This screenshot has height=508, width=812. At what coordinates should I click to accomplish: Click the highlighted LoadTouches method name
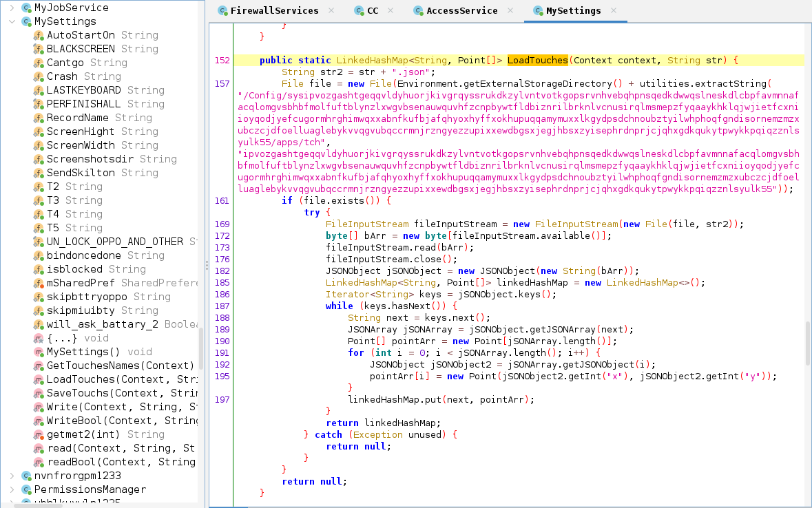537,61
